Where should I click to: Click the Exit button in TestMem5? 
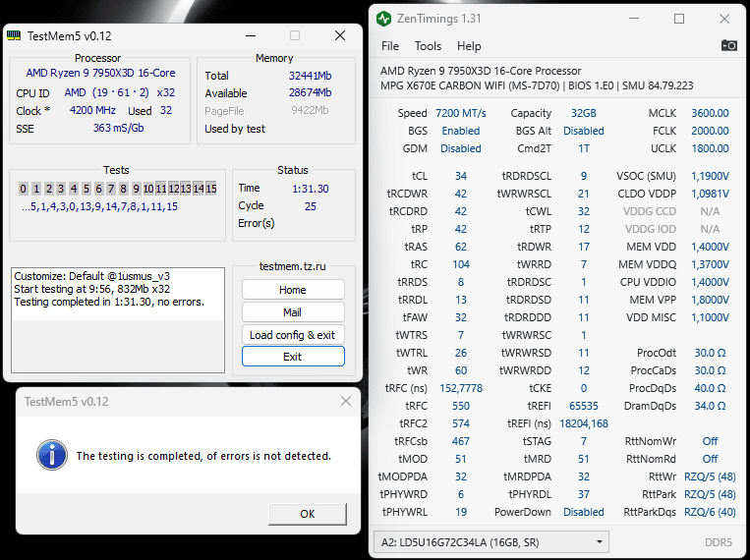tap(293, 357)
